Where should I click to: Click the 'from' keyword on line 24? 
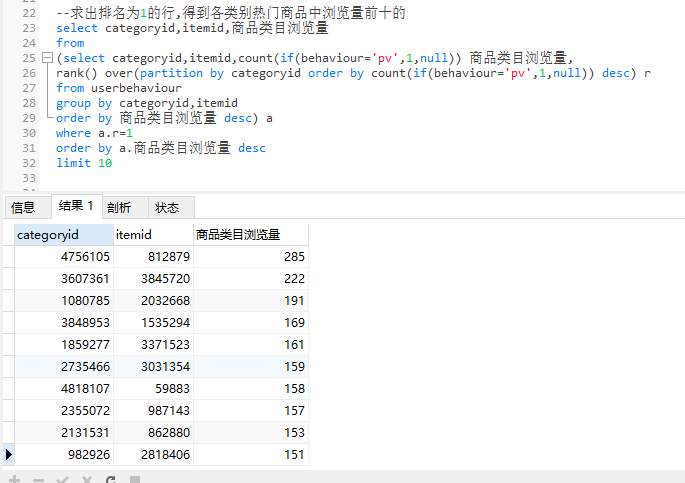(70, 43)
